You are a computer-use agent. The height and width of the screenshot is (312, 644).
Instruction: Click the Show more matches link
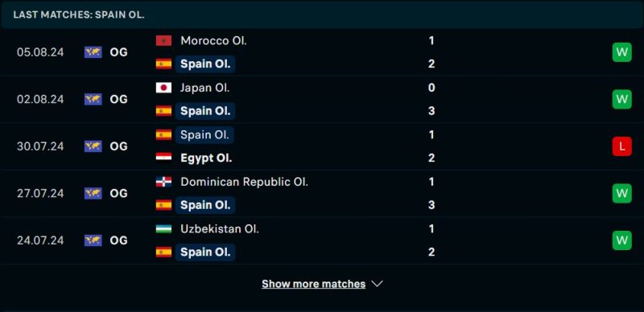coord(313,284)
